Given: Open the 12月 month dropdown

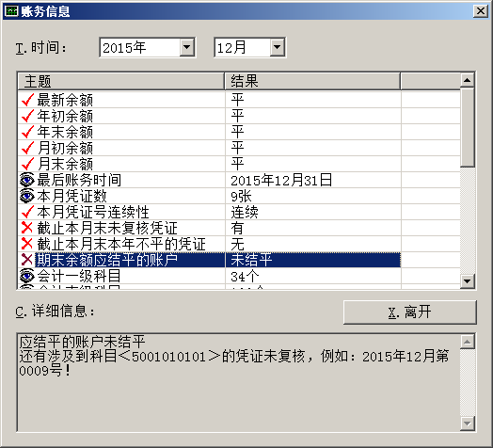Looking at the screenshot, I should click(277, 47).
